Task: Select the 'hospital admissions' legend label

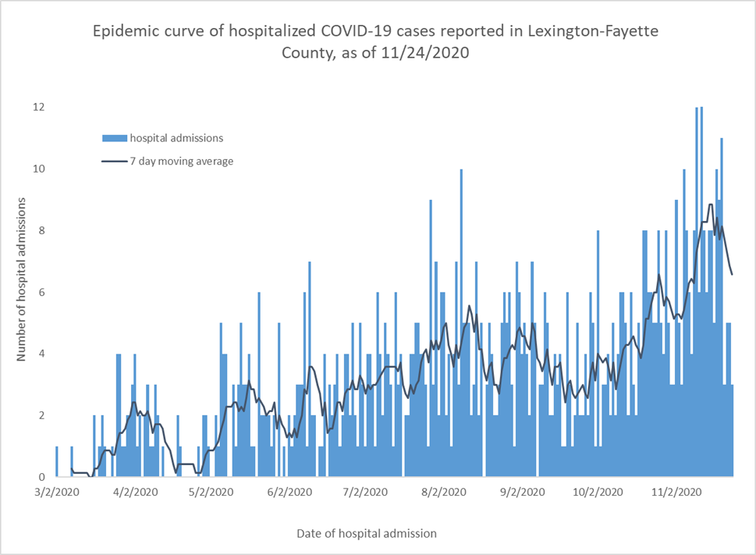Action: 176,138
